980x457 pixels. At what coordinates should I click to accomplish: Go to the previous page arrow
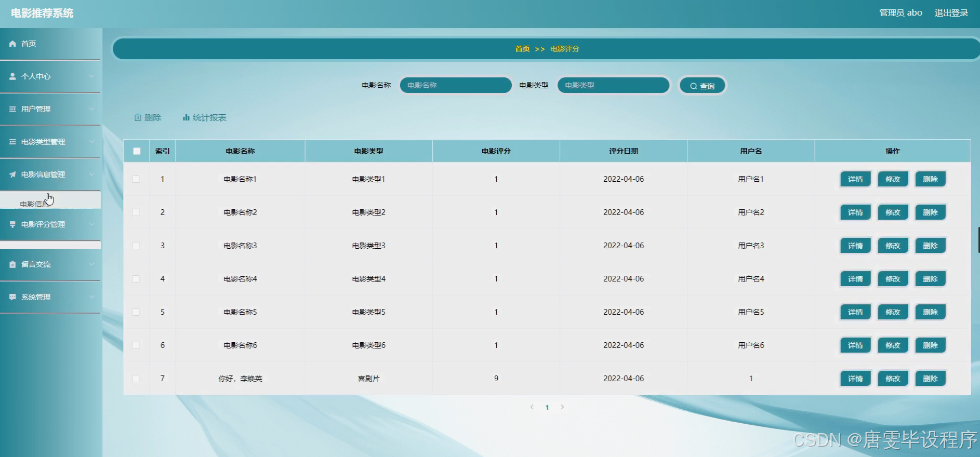[x=532, y=407]
